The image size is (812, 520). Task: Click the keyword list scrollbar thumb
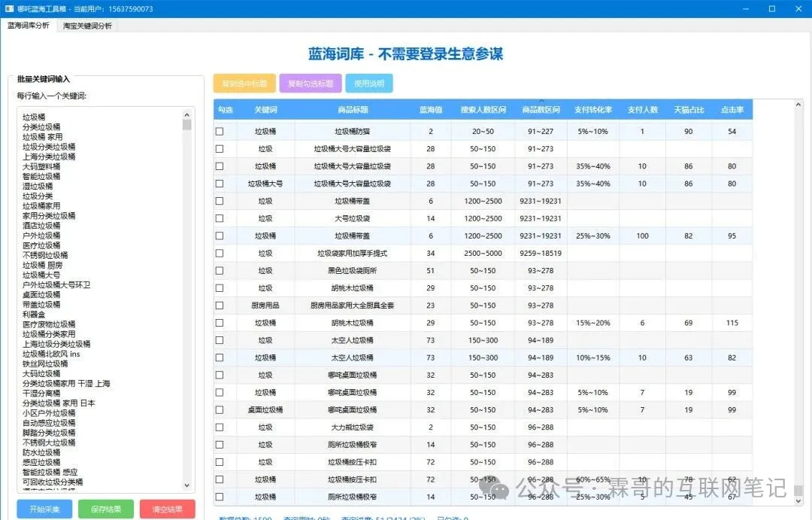point(187,125)
